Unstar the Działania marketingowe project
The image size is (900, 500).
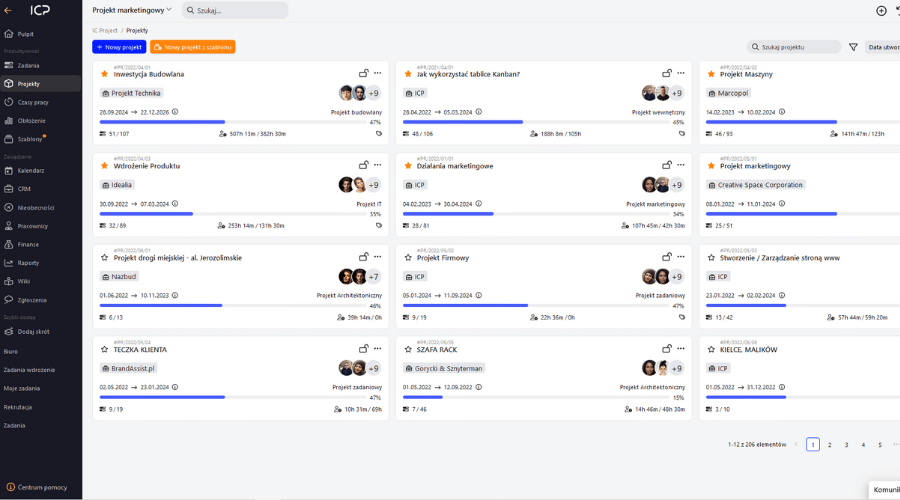coord(408,166)
